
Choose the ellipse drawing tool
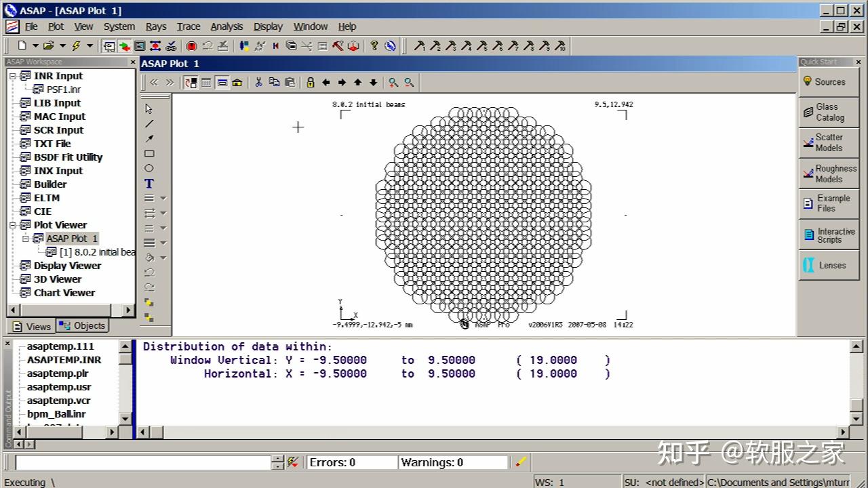149,168
